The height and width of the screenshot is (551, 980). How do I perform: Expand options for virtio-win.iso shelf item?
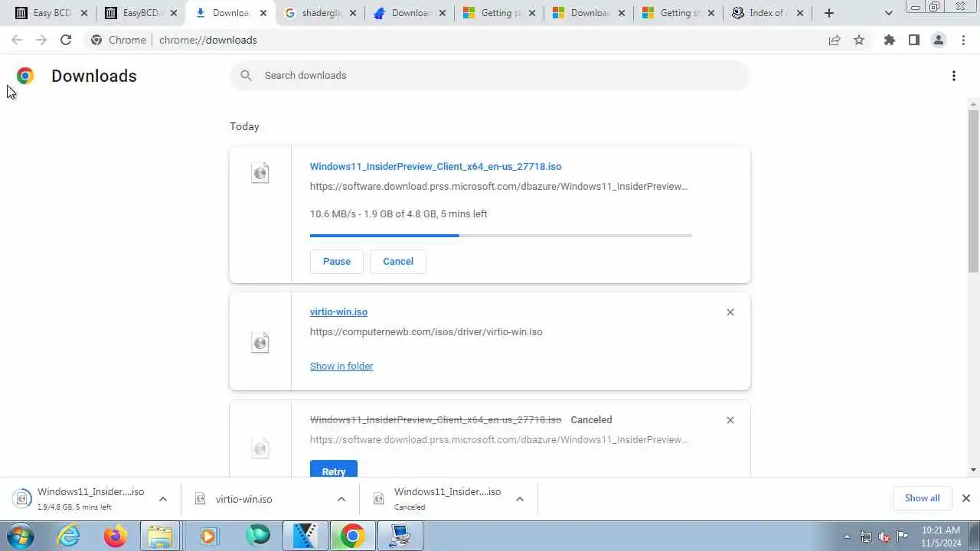[x=341, y=499]
